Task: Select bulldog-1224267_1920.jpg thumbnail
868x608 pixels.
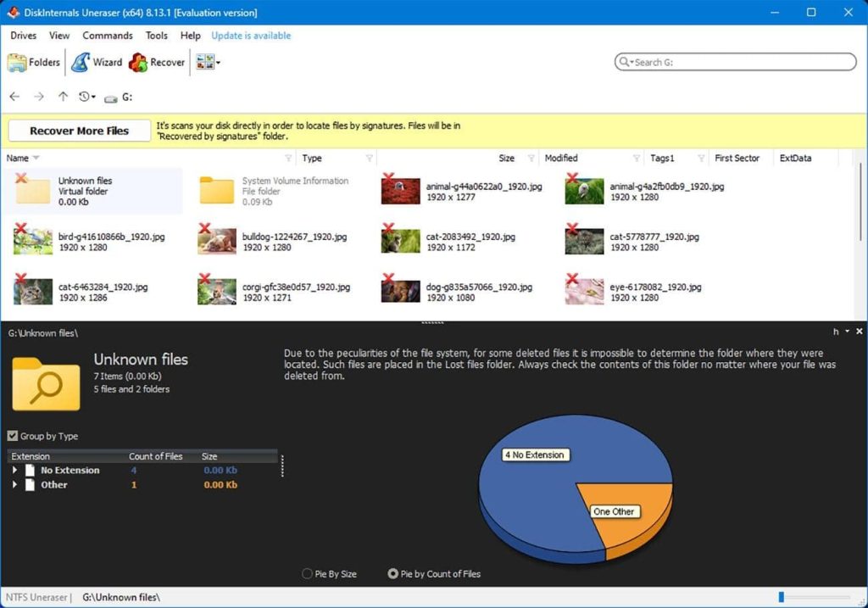Action: coord(216,242)
